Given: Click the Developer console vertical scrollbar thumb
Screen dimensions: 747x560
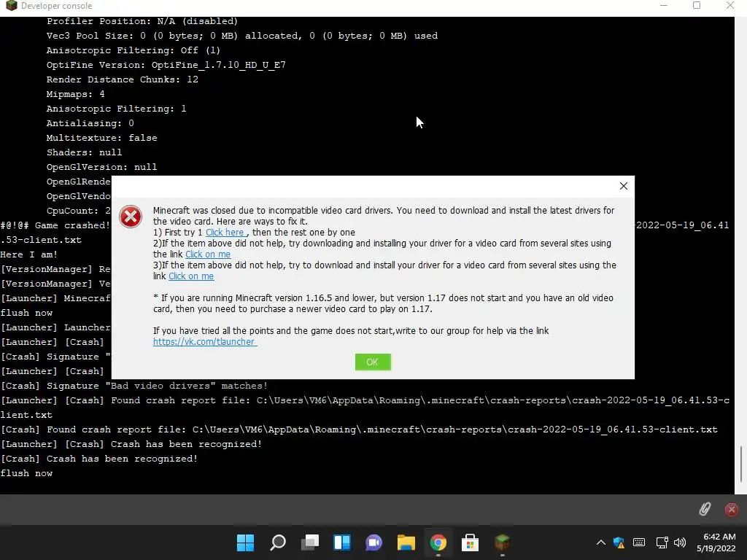Looking at the screenshot, I should pyautogui.click(x=741, y=464).
